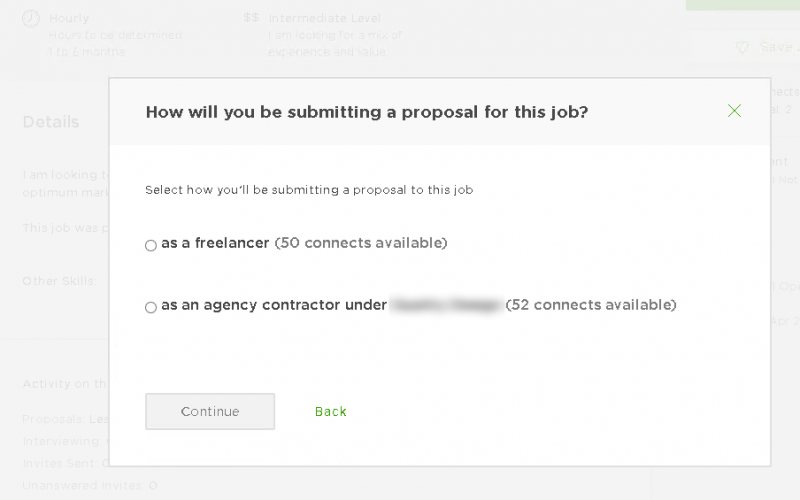Click the clock icon beside Hourly
Viewport: 800px width, 500px height.
[31, 18]
